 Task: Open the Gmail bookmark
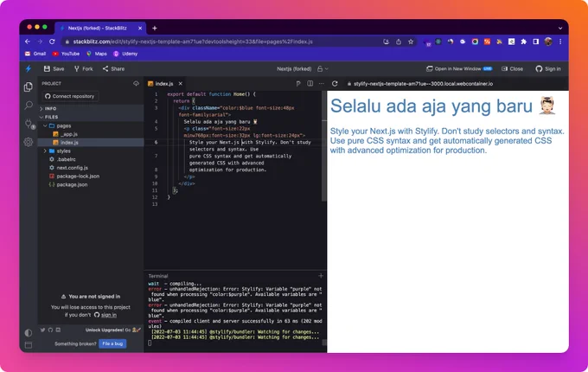pyautogui.click(x=35, y=54)
